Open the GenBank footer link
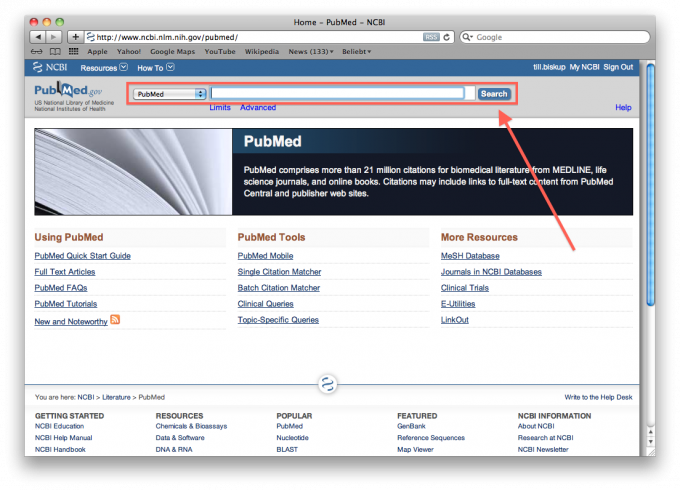Screen dimensions: 680x490 (x=411, y=426)
